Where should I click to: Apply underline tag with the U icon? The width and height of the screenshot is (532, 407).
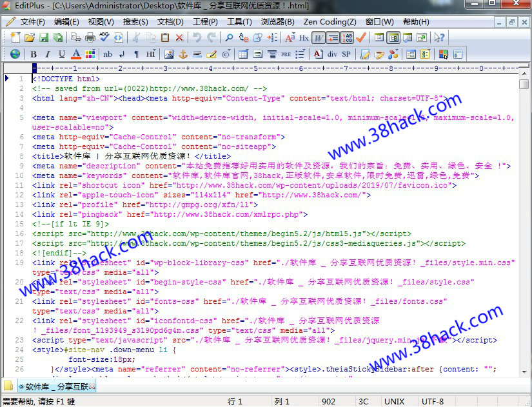[62, 54]
